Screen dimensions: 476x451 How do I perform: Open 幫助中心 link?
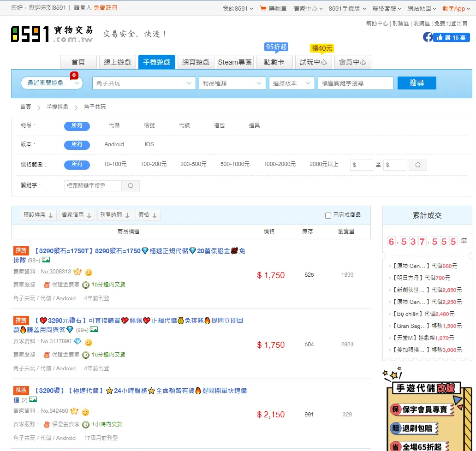click(377, 24)
